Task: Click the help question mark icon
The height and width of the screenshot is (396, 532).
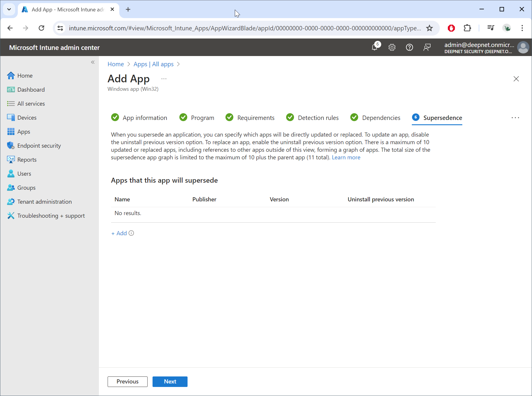Action: 409,47
